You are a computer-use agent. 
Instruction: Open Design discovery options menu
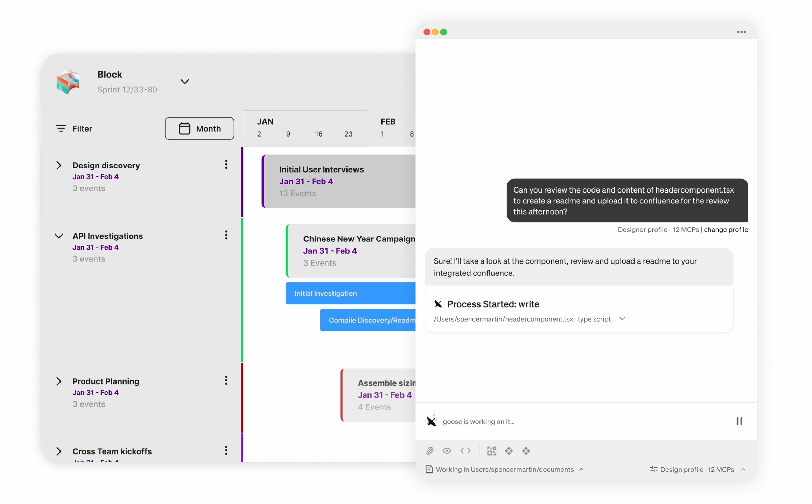tap(226, 164)
